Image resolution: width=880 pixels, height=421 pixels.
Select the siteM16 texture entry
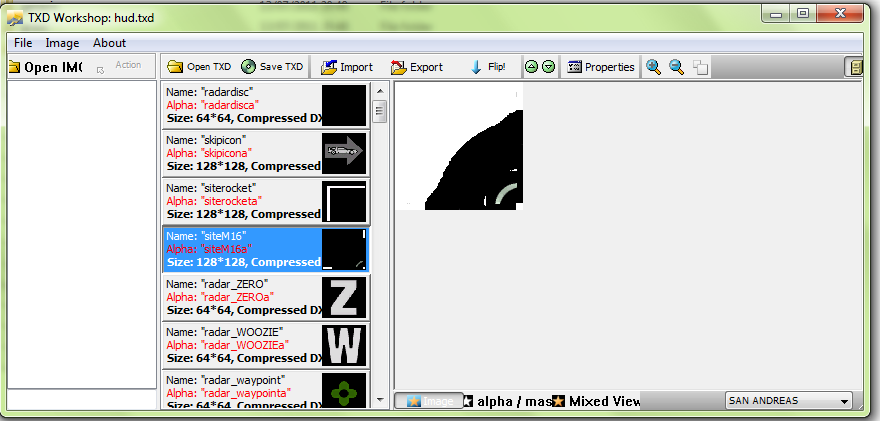click(x=265, y=249)
